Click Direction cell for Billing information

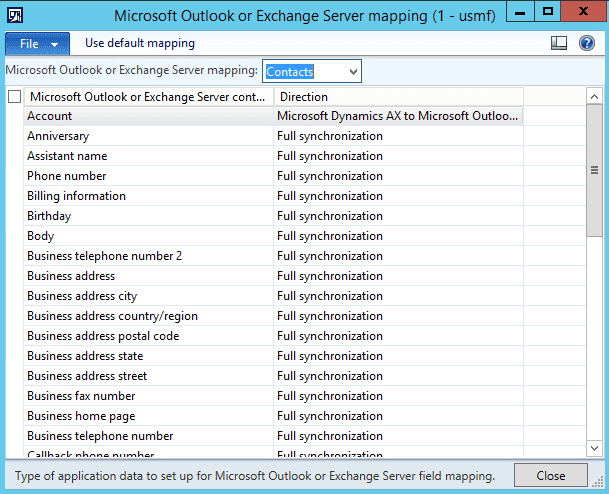pyautogui.click(x=399, y=196)
